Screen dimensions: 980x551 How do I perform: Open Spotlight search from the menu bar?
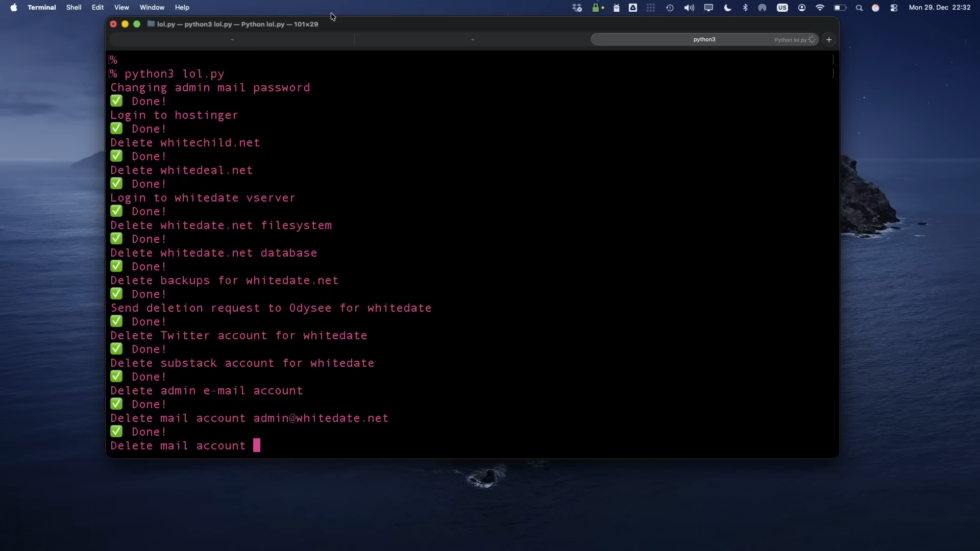(859, 8)
